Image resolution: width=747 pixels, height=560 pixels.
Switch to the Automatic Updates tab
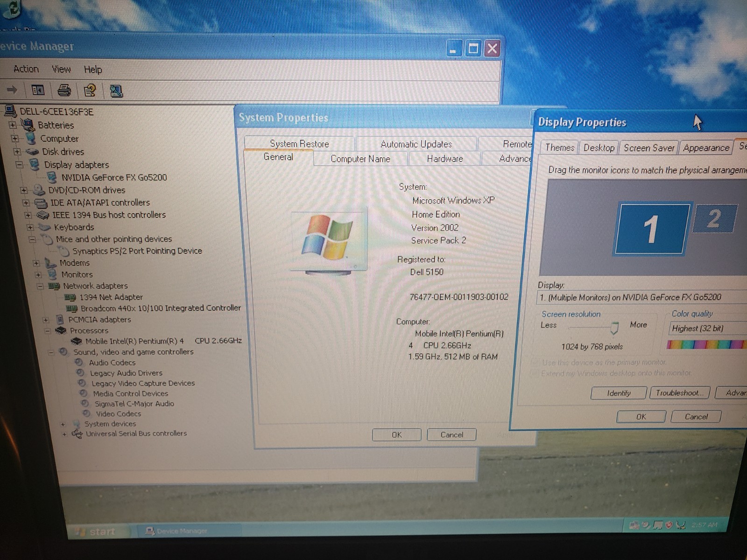[x=416, y=144]
